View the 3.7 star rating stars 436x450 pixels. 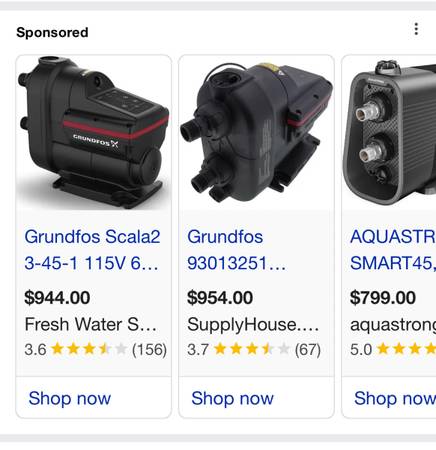point(252,349)
